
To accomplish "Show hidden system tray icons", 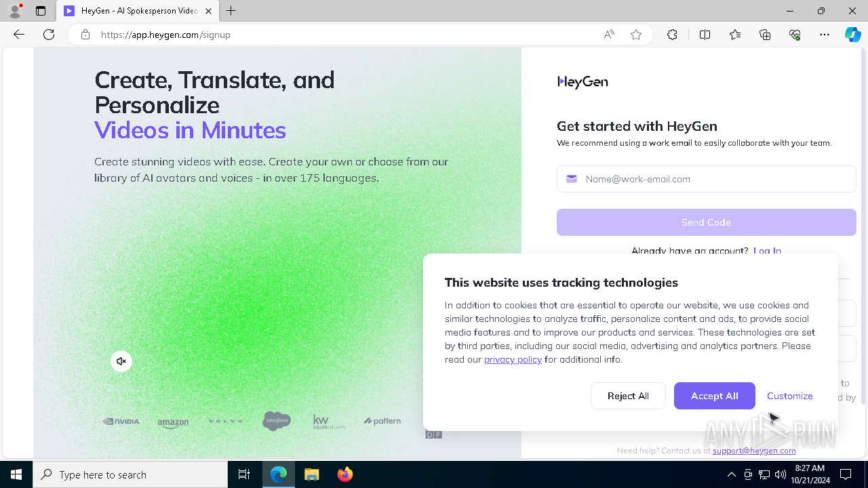I will tap(731, 474).
